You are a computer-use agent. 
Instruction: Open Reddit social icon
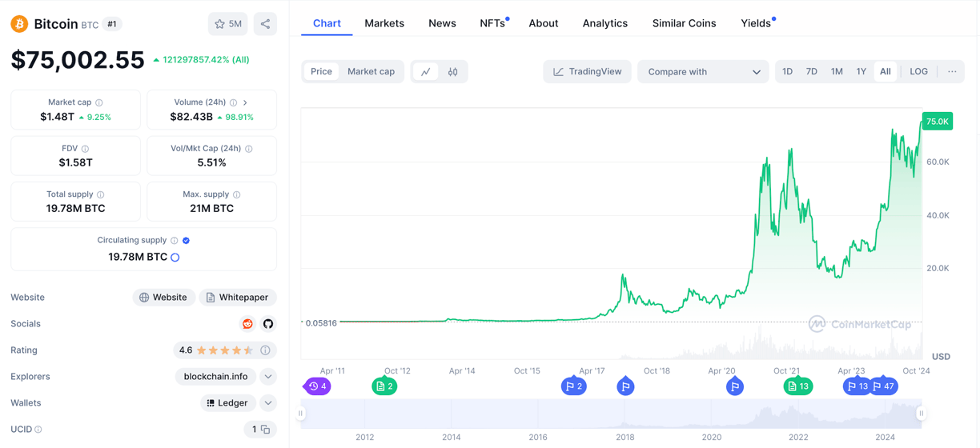[x=247, y=324]
